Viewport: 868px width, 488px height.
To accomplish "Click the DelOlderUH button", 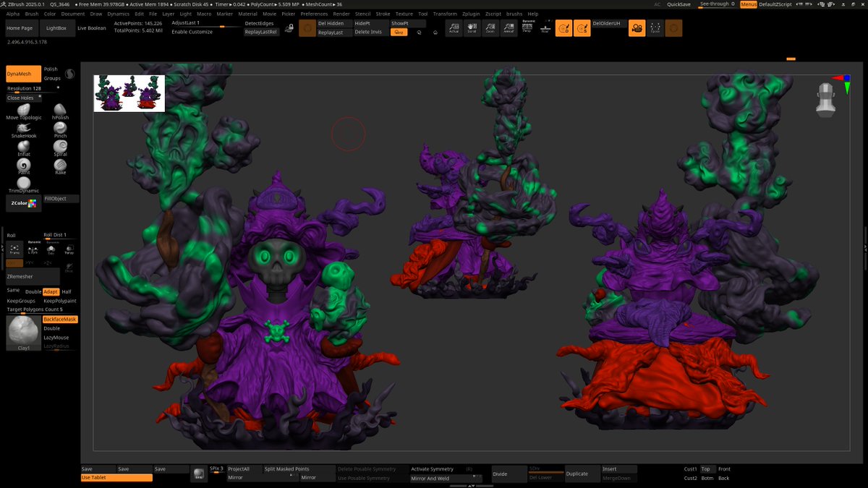I will (609, 23).
